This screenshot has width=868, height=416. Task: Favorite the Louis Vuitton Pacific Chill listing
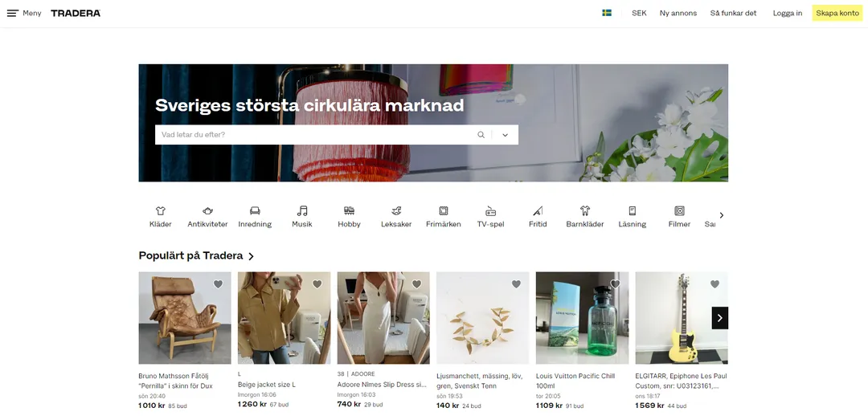(x=616, y=283)
